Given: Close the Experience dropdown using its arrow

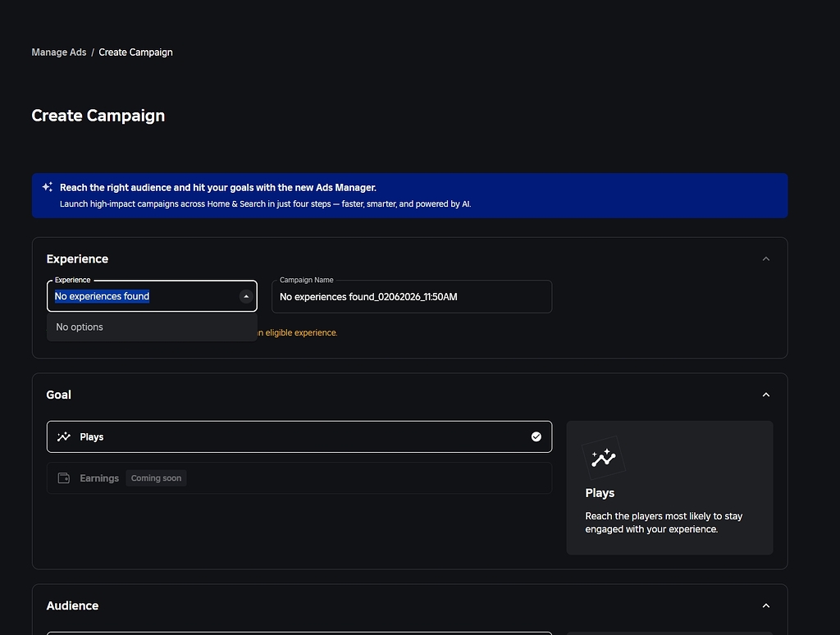Looking at the screenshot, I should coord(246,296).
